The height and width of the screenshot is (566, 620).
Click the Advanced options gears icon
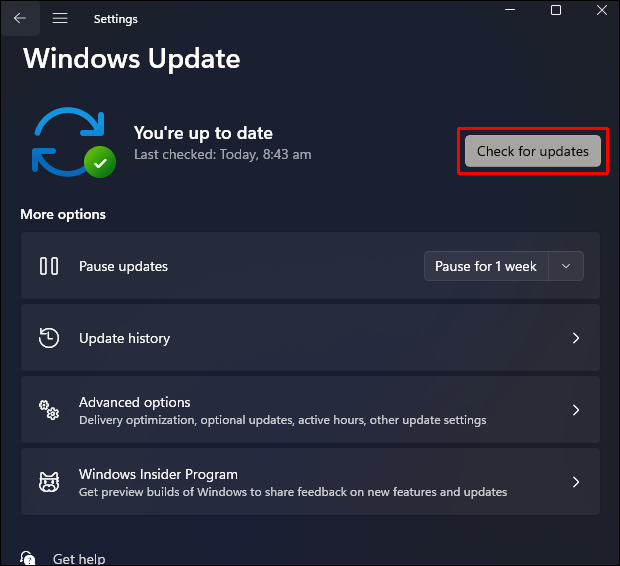coord(49,410)
